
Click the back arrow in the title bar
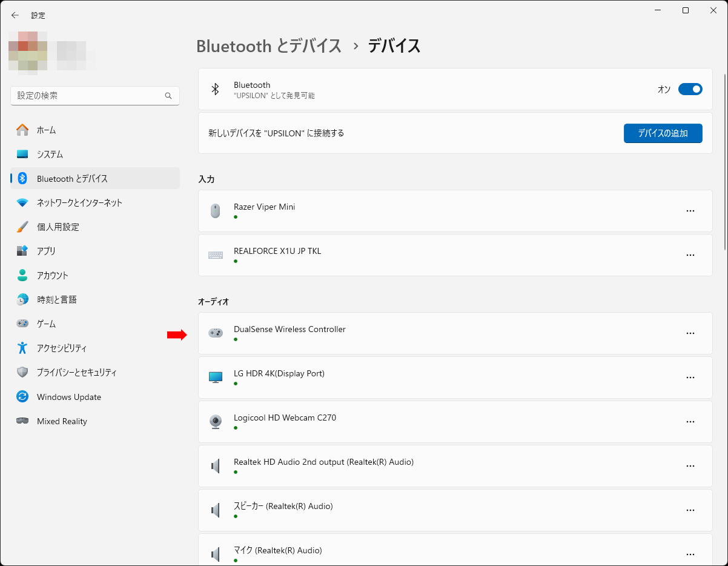15,15
